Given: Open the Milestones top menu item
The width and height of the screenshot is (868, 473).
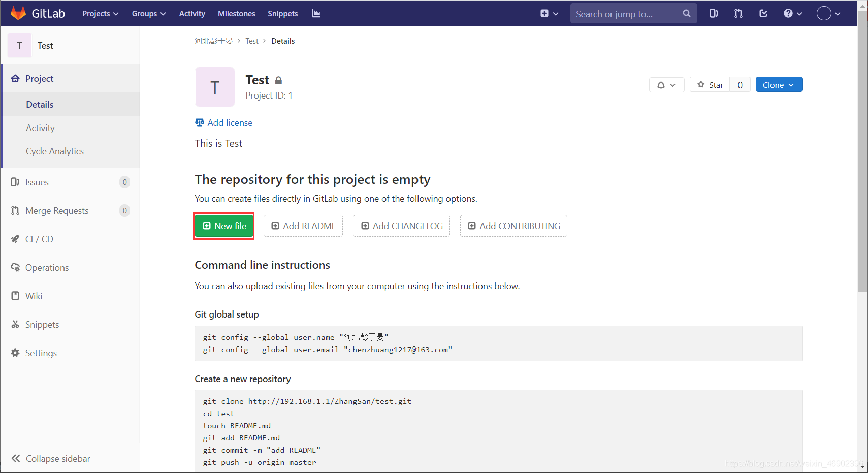Looking at the screenshot, I should pos(237,14).
